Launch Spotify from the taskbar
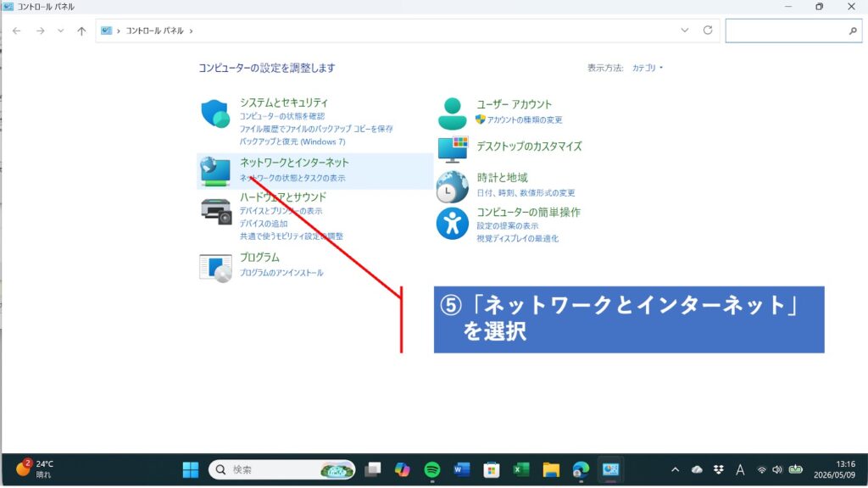This screenshot has height=488, width=868. pos(431,469)
